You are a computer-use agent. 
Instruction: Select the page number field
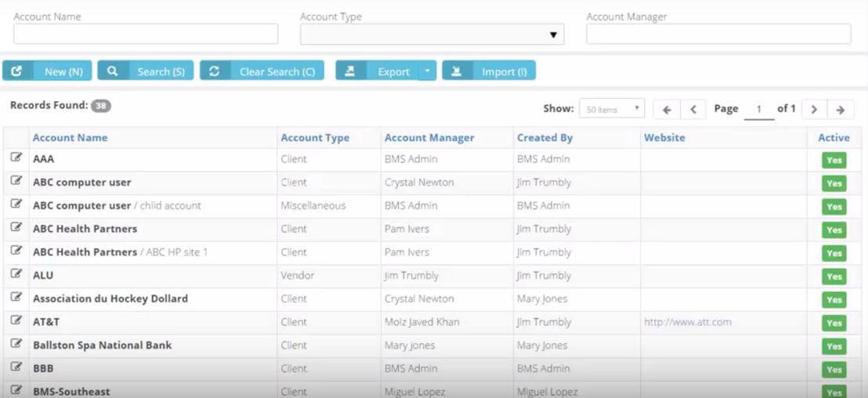[759, 110]
